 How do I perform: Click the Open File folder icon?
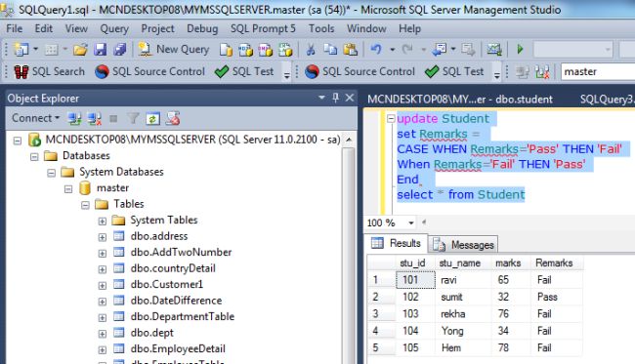pos(80,50)
